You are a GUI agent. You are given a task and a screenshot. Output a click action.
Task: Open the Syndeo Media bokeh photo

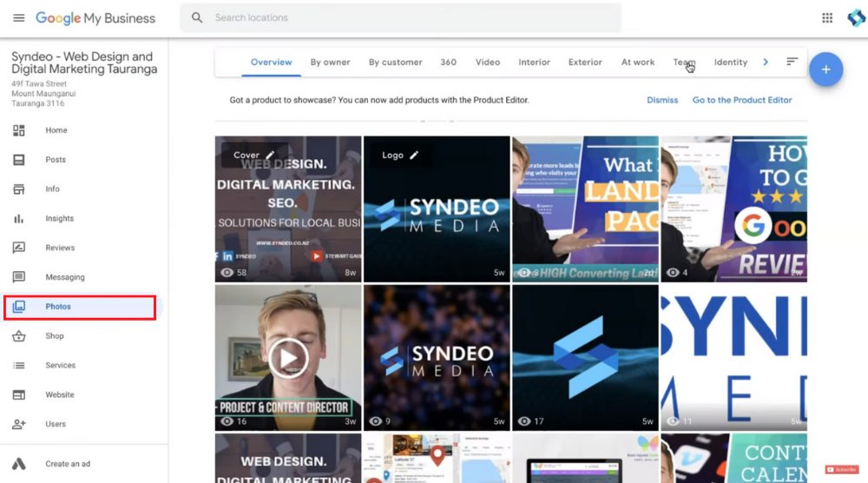[437, 358]
